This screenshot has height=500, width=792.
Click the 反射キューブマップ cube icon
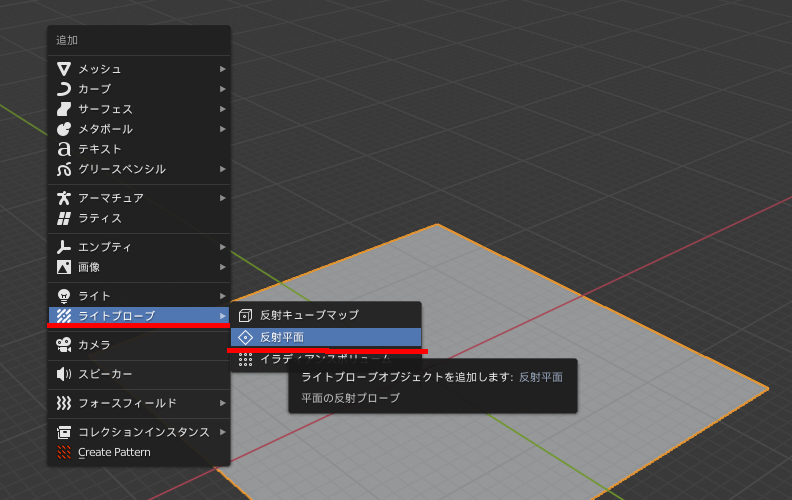[245, 316]
